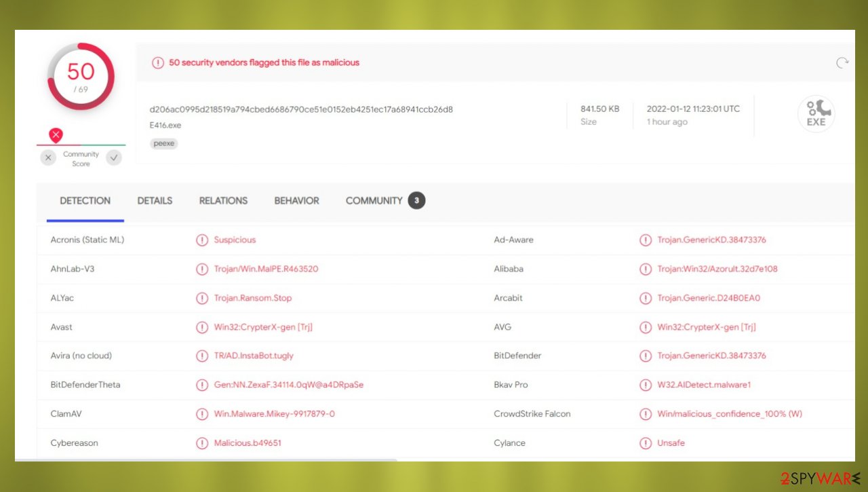Click the Acronis (Static ML) vendor name
Viewport: 868px width, 492px height.
[87, 240]
